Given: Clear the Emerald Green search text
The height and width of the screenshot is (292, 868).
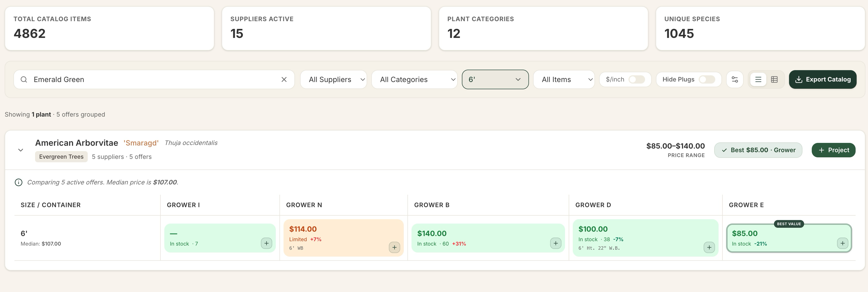Looking at the screenshot, I should (x=284, y=79).
